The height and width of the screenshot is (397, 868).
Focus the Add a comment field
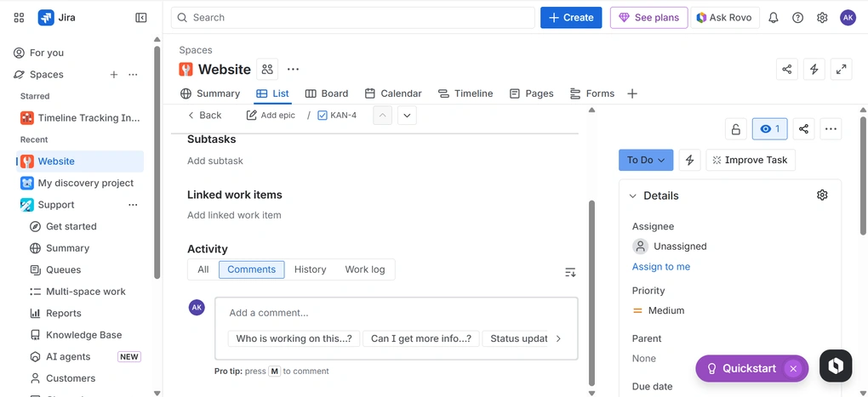coord(396,313)
